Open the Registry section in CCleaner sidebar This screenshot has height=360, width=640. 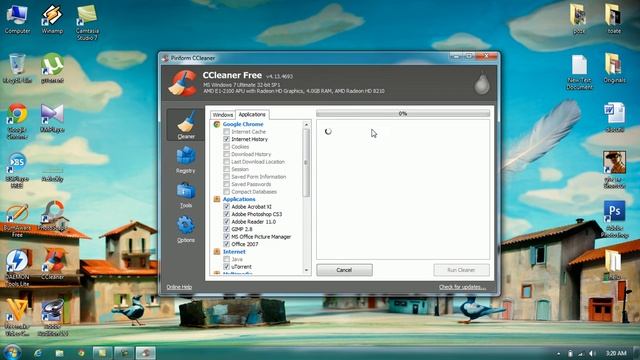coord(186,160)
